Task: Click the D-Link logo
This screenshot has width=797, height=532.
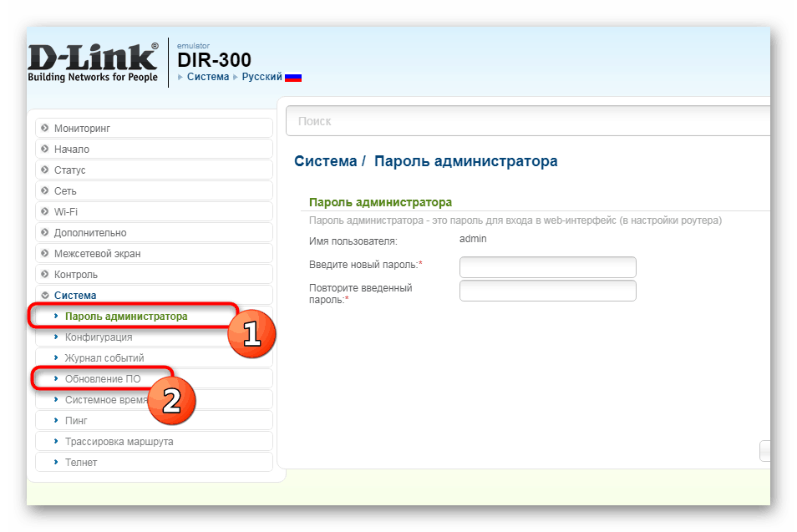Action: click(x=93, y=63)
